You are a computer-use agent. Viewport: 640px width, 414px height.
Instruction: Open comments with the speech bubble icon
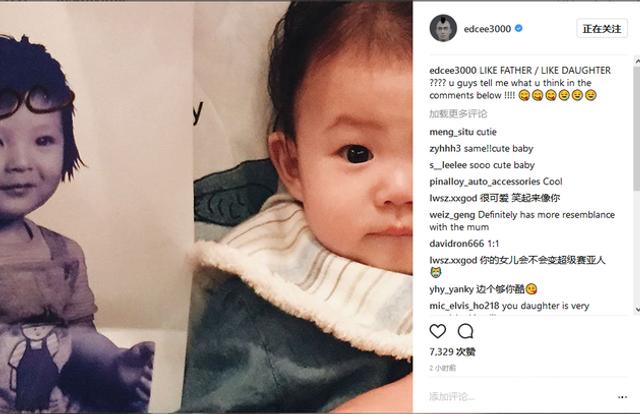pos(465,331)
